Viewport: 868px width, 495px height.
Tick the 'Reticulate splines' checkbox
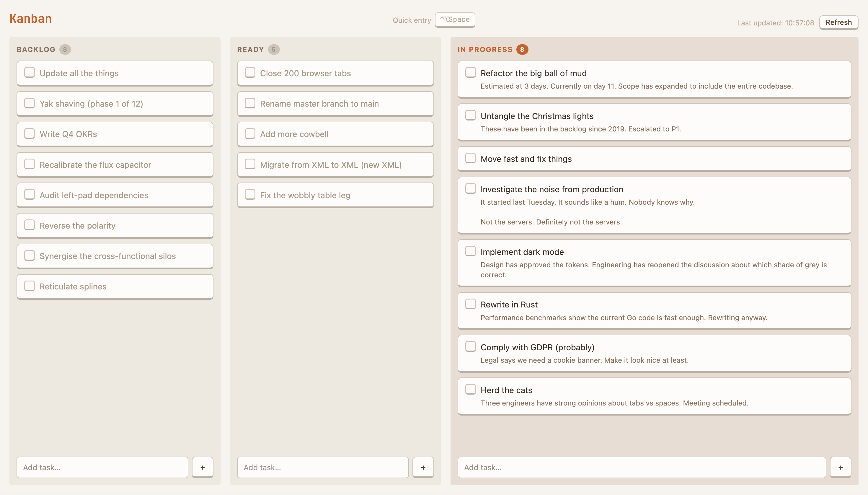click(30, 286)
